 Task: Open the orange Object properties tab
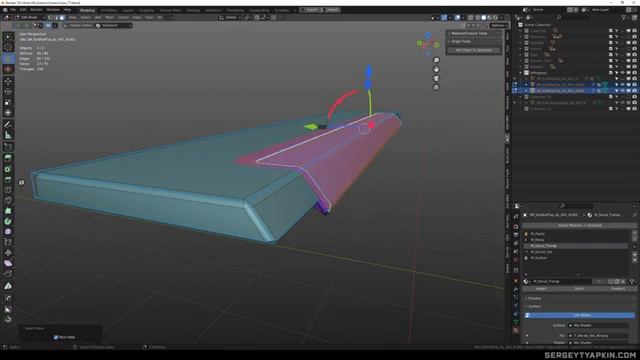516,281
